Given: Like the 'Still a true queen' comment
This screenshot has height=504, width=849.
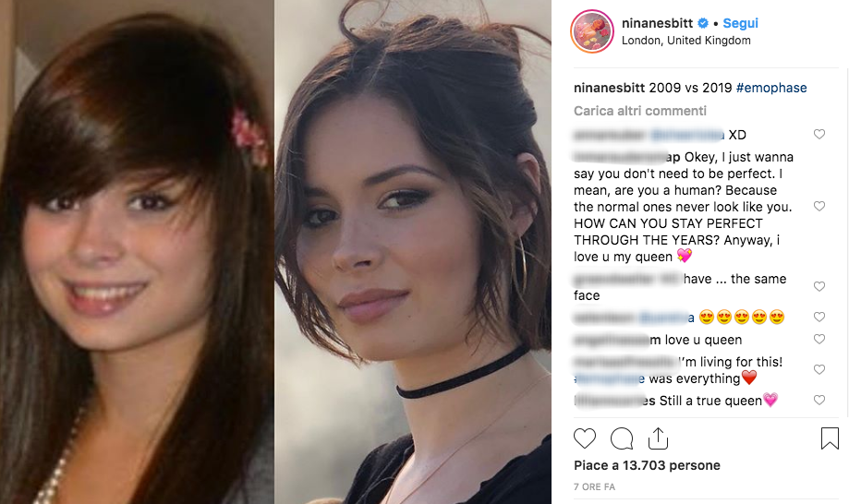Looking at the screenshot, I should click(x=819, y=400).
